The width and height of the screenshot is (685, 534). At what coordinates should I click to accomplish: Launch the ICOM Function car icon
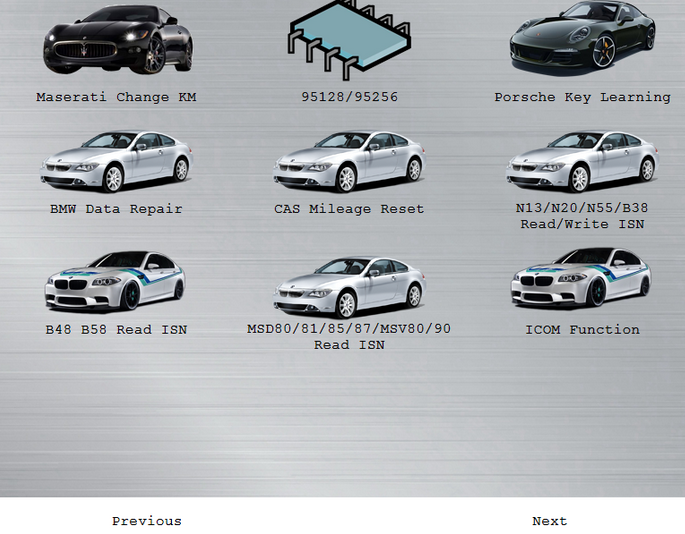tap(582, 278)
